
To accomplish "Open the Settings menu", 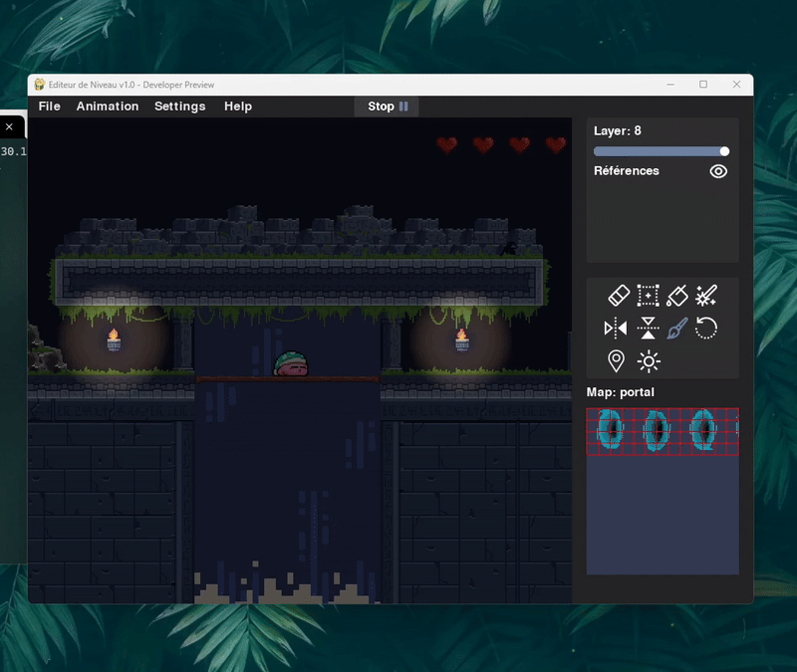I will pos(180,107).
